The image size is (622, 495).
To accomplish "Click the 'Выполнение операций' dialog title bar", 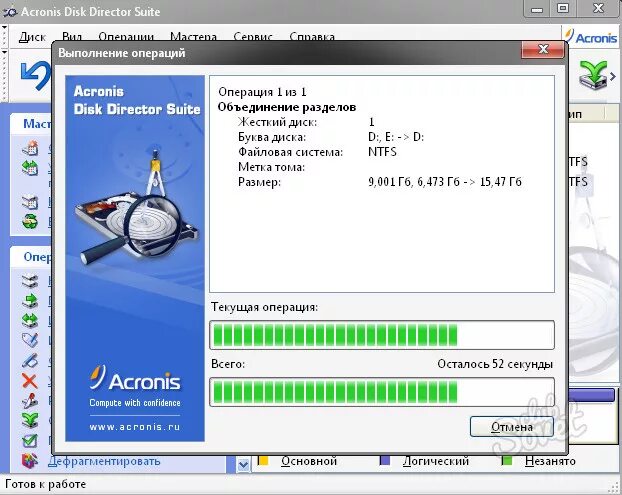I will (x=288, y=52).
